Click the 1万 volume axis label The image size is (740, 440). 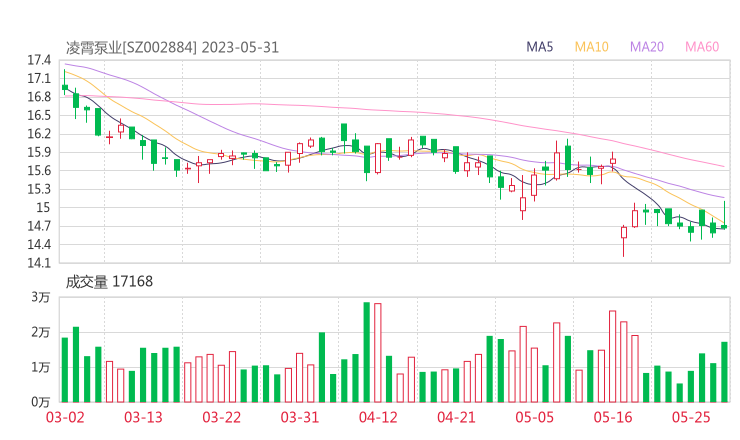pyautogui.click(x=41, y=367)
